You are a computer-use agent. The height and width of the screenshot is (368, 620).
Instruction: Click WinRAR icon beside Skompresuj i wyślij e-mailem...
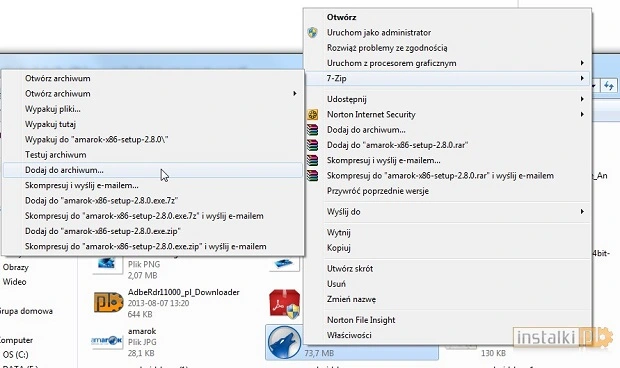click(312, 160)
